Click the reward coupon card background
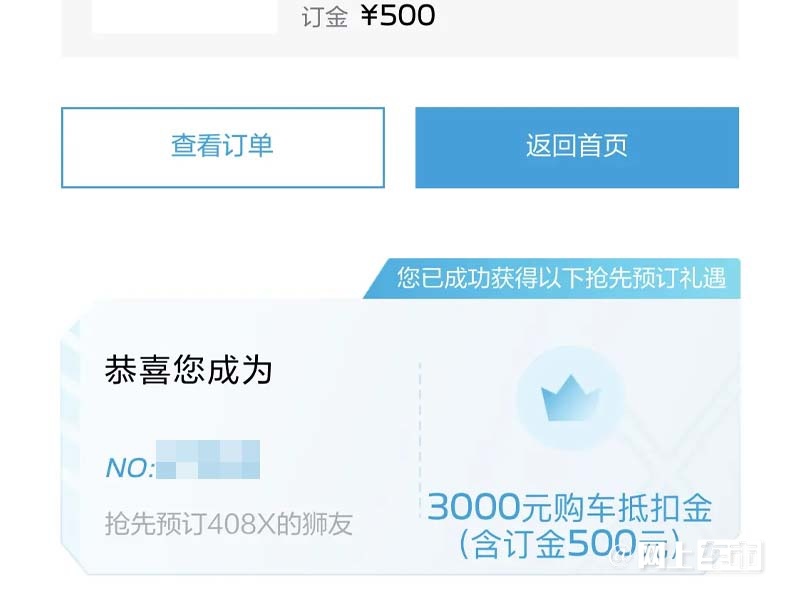The image size is (800, 600). coord(401,437)
